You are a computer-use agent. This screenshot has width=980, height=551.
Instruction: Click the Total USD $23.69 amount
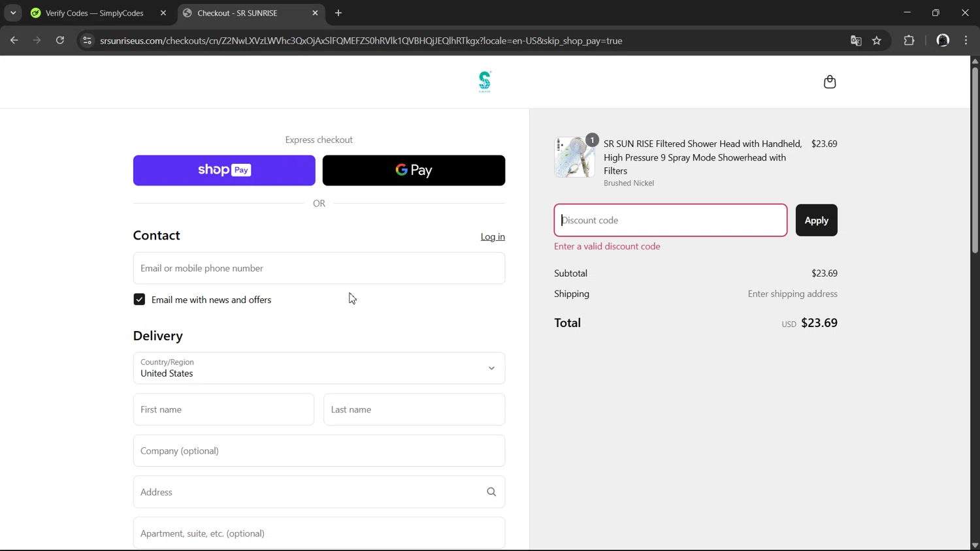809,323
